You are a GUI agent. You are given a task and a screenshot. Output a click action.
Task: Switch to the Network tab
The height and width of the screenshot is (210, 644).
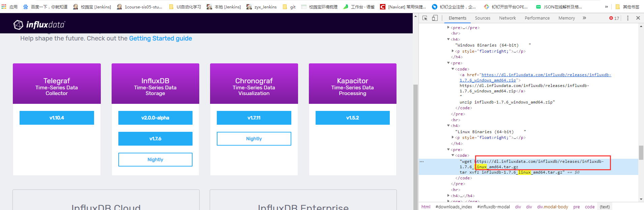(x=507, y=18)
